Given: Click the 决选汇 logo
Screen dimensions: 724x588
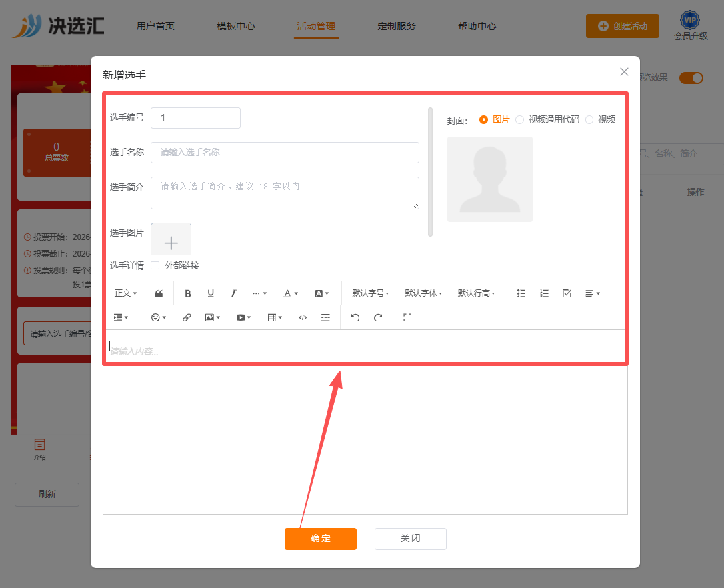Looking at the screenshot, I should [59, 25].
